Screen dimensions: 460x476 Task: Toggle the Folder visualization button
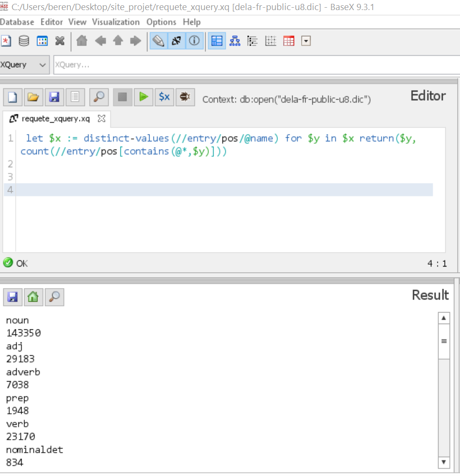253,41
